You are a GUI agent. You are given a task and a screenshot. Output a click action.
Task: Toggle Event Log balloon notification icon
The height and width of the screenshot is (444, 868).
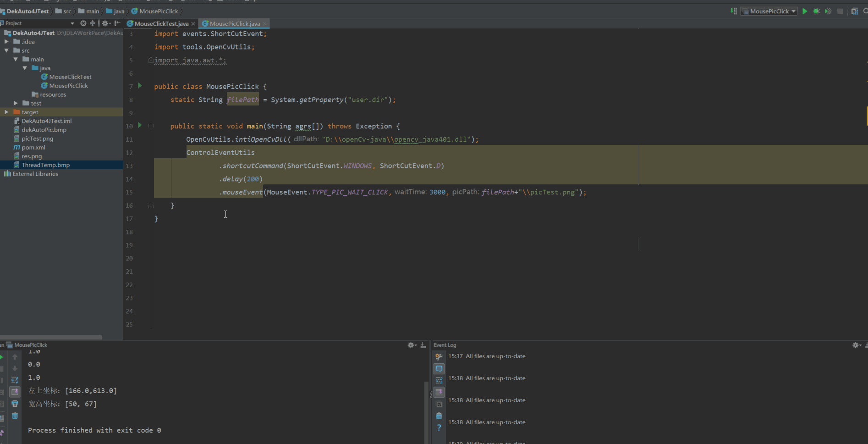click(x=439, y=368)
